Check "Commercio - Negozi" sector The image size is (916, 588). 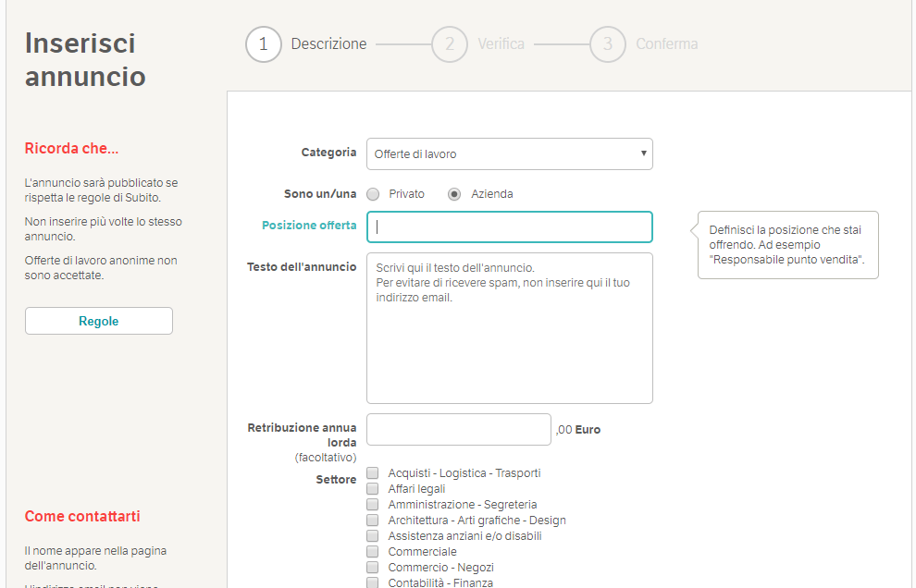click(373, 567)
